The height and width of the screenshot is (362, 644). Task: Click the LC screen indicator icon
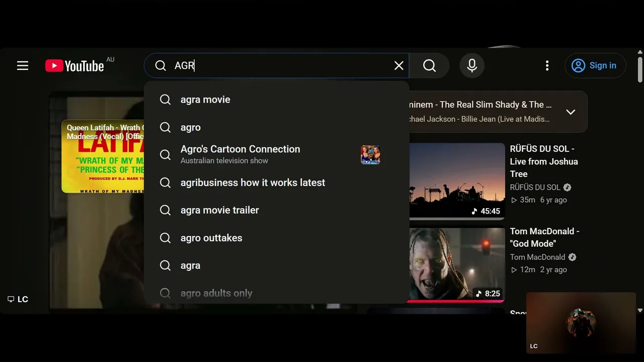point(11,299)
